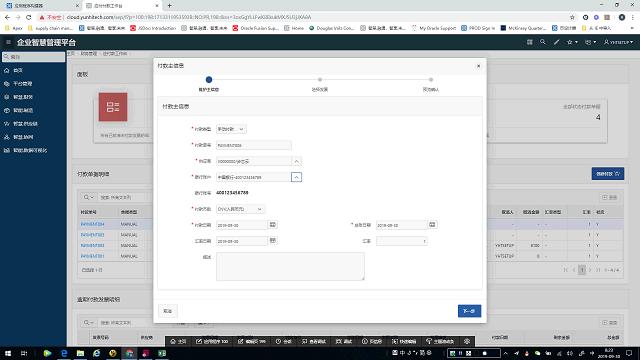Close the payment dialog with X
Screen dimensions: 640x360
(478, 66)
